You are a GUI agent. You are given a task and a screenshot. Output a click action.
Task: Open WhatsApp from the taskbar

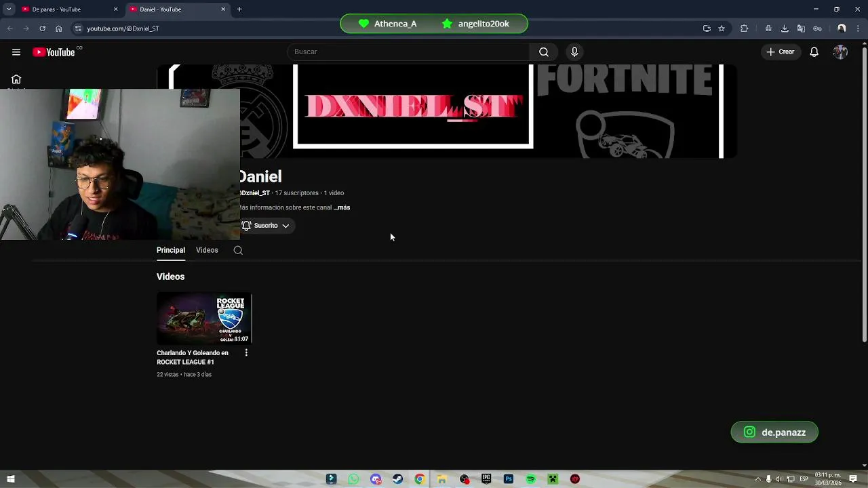coord(353,479)
